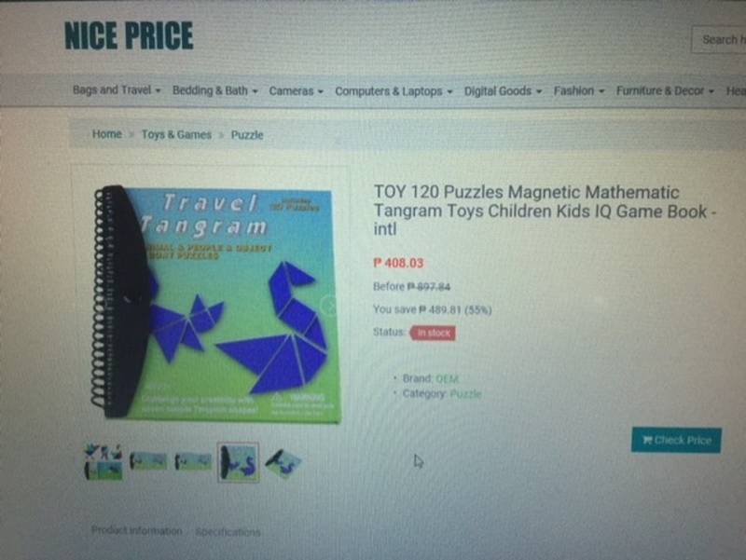Image resolution: width=746 pixels, height=560 pixels.
Task: Click the Puzzle breadcrumb link
Action: point(247,135)
